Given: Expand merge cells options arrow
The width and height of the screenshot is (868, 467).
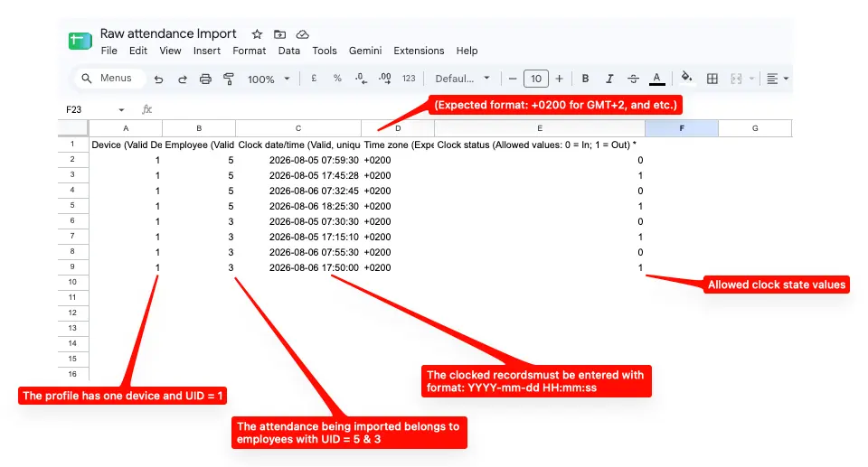Looking at the screenshot, I should click(751, 79).
